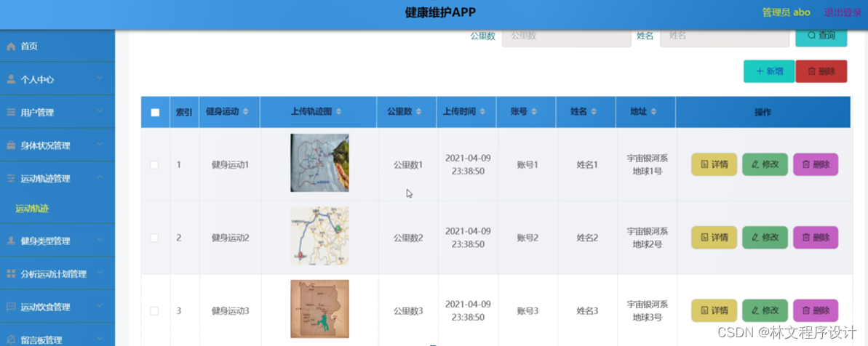868x346 pixels.
Task: Sort by 公里数 column arrows
Action: 419,112
